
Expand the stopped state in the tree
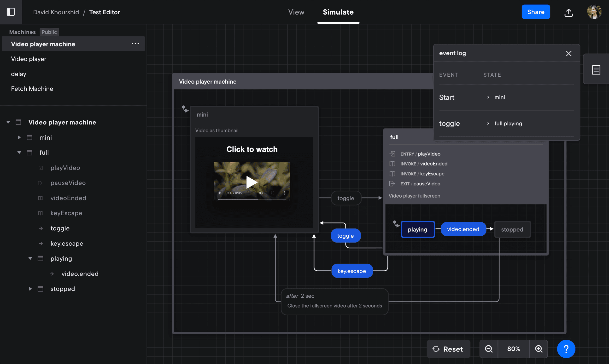pos(30,289)
